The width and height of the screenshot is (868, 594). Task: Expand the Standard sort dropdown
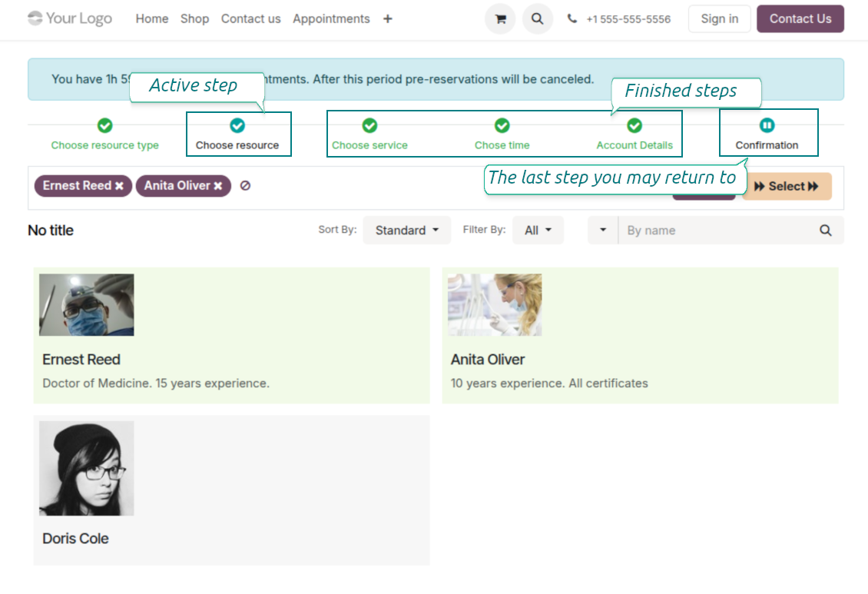point(406,231)
